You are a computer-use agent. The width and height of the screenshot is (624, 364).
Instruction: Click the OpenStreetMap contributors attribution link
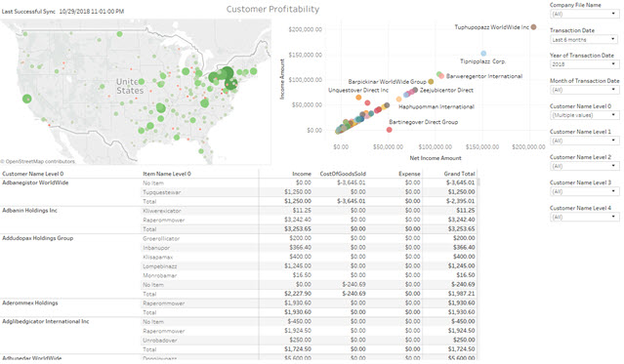(37, 162)
